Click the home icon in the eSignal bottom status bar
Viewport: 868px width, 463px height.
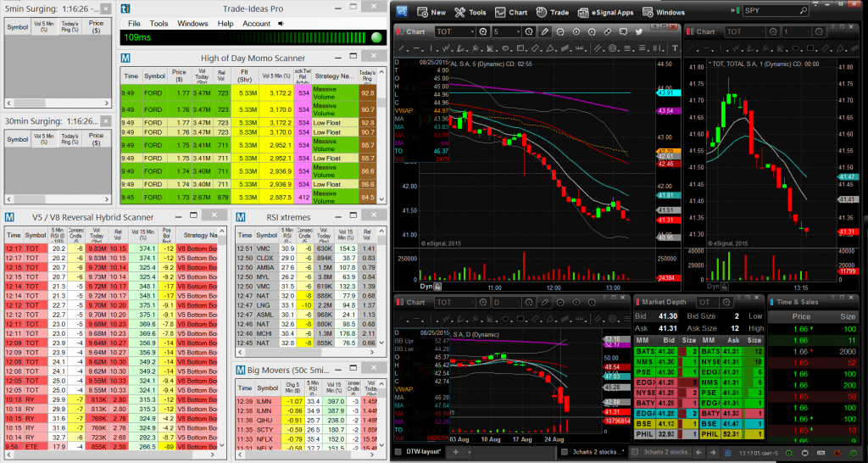727,452
